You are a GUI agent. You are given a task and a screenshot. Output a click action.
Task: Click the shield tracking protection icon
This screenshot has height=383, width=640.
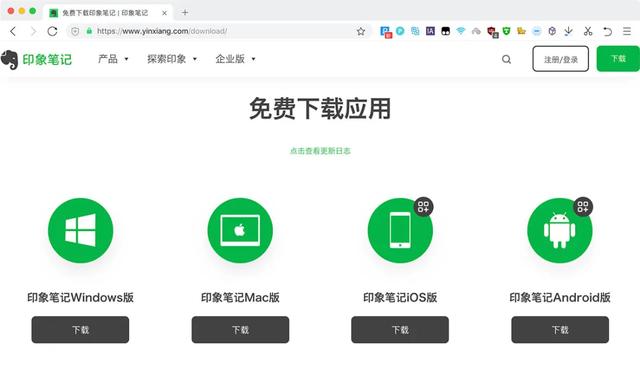tap(75, 31)
